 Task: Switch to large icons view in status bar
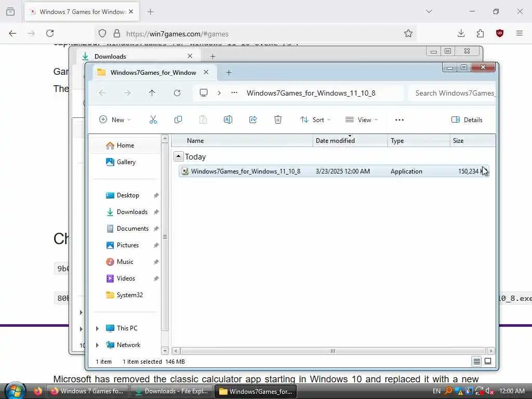[x=488, y=362]
